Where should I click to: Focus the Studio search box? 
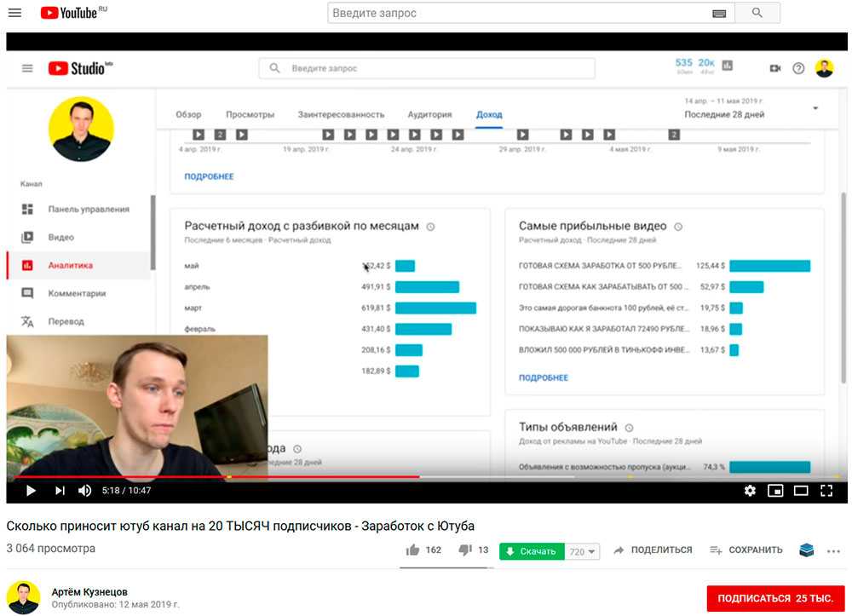point(427,68)
